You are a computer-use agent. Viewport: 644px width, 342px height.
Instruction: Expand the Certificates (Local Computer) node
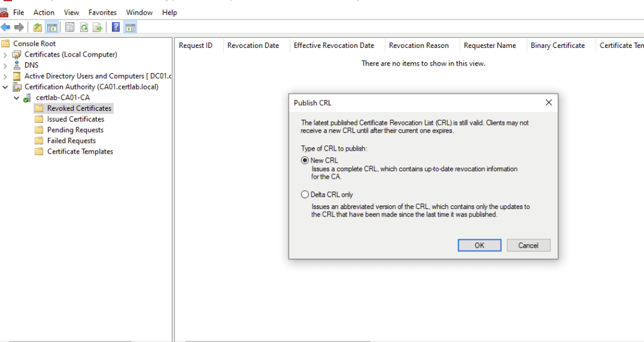click(5, 55)
